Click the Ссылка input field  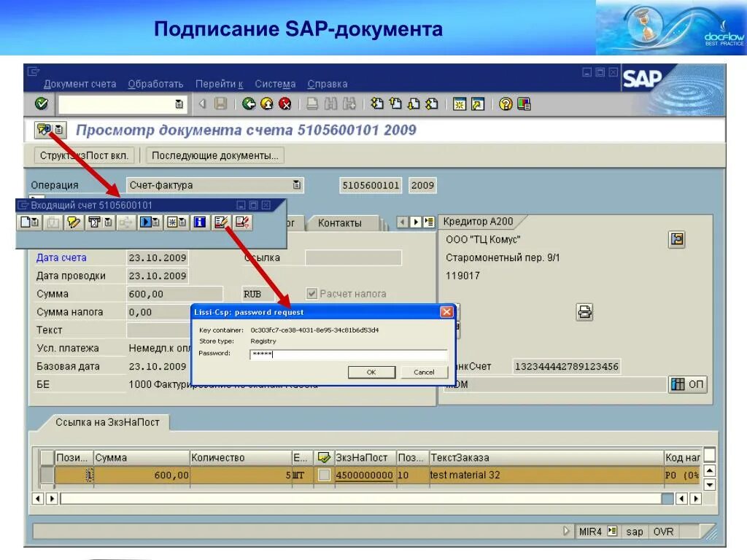(354, 257)
